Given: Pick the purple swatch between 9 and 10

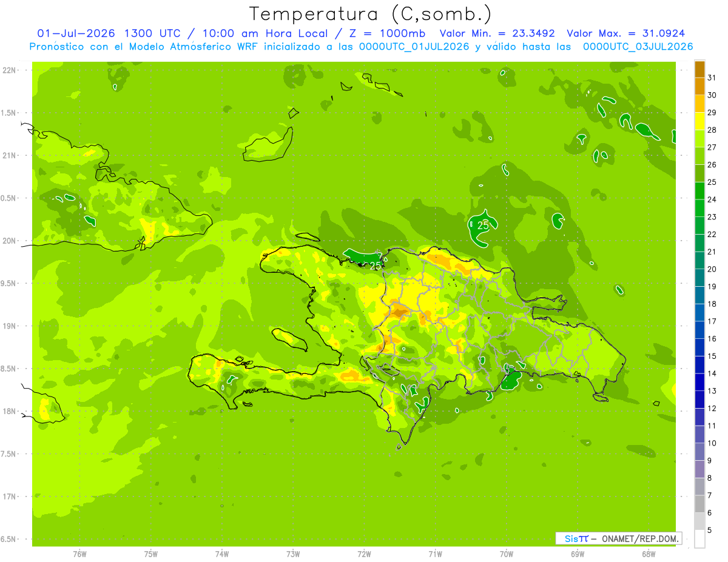Looking at the screenshot, I should [699, 452].
